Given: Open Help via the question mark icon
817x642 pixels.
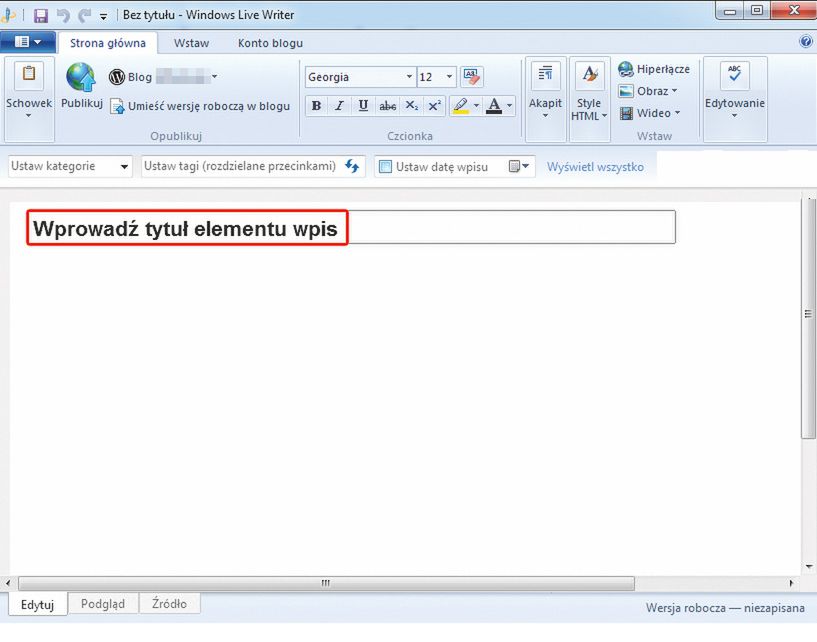Looking at the screenshot, I should (x=806, y=41).
